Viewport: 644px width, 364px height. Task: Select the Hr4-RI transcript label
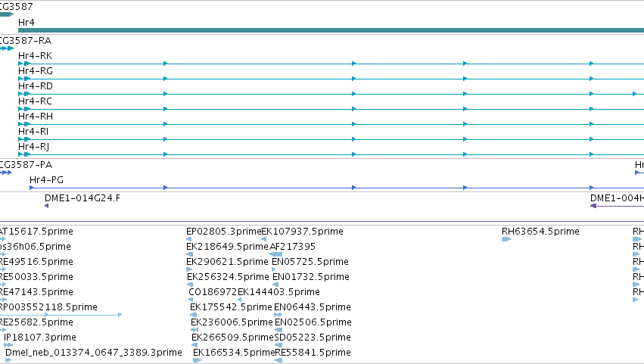tap(33, 132)
